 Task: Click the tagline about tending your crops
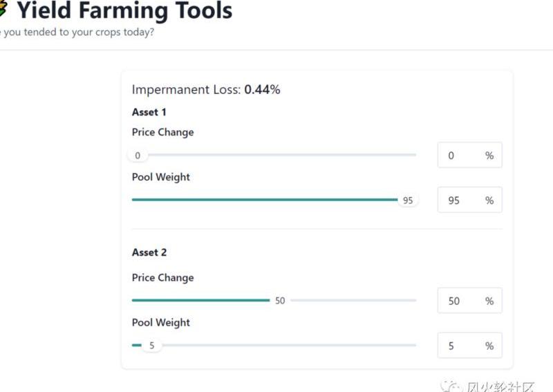click(77, 32)
